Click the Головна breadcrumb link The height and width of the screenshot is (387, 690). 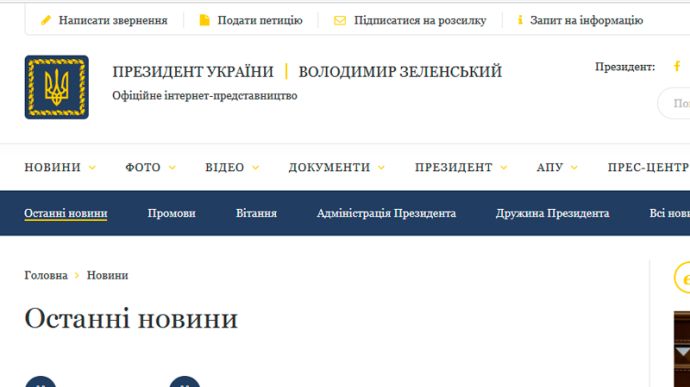click(46, 275)
